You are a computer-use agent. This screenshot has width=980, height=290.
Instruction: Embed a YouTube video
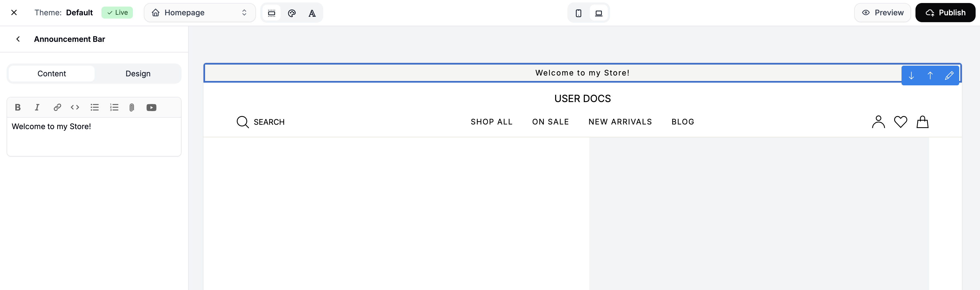[151, 107]
